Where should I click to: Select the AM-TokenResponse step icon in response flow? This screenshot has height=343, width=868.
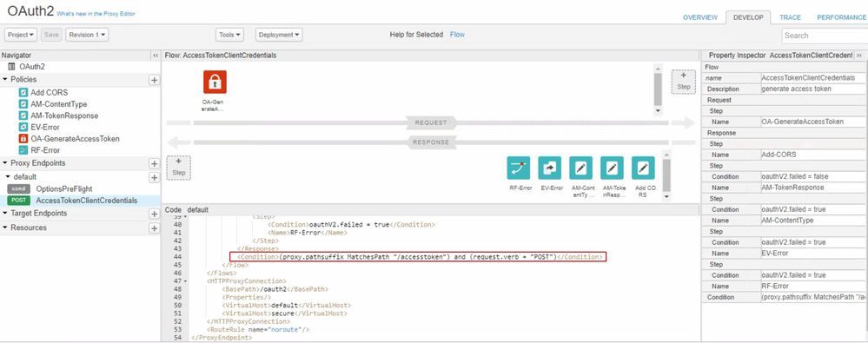[x=612, y=168]
